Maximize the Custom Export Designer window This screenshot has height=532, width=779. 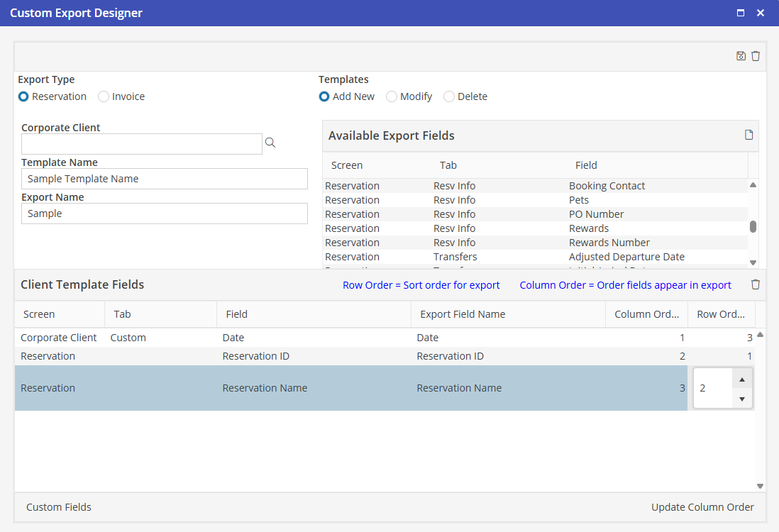pyautogui.click(x=741, y=13)
